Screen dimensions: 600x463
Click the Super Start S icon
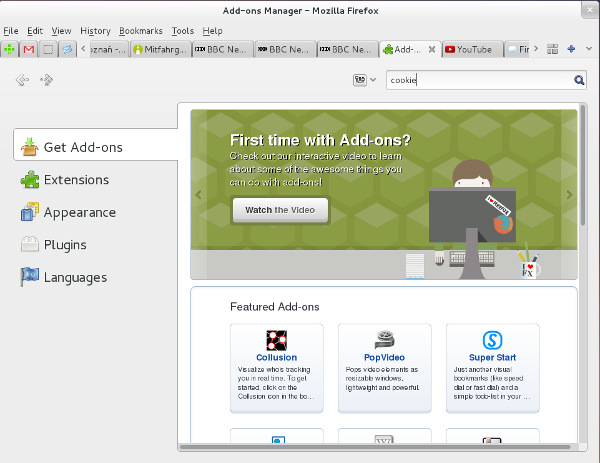pos(492,340)
